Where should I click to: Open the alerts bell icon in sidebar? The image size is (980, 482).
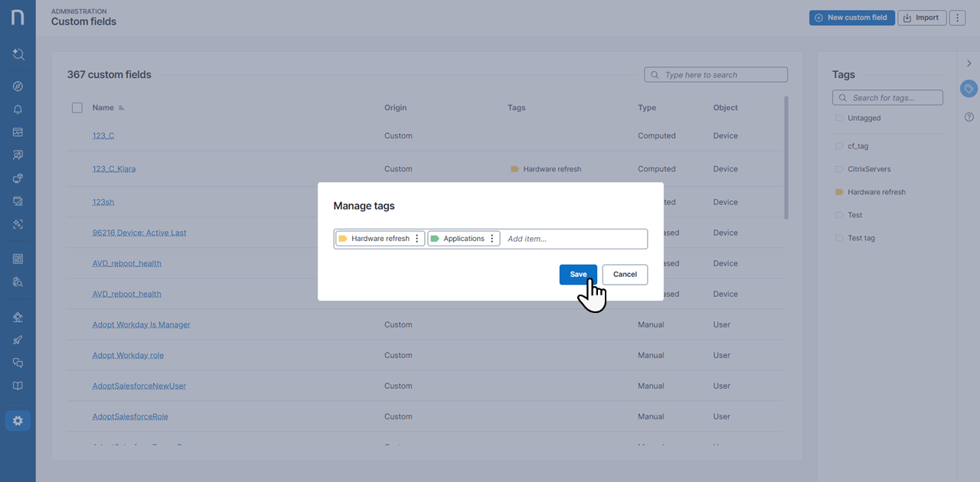(x=18, y=109)
